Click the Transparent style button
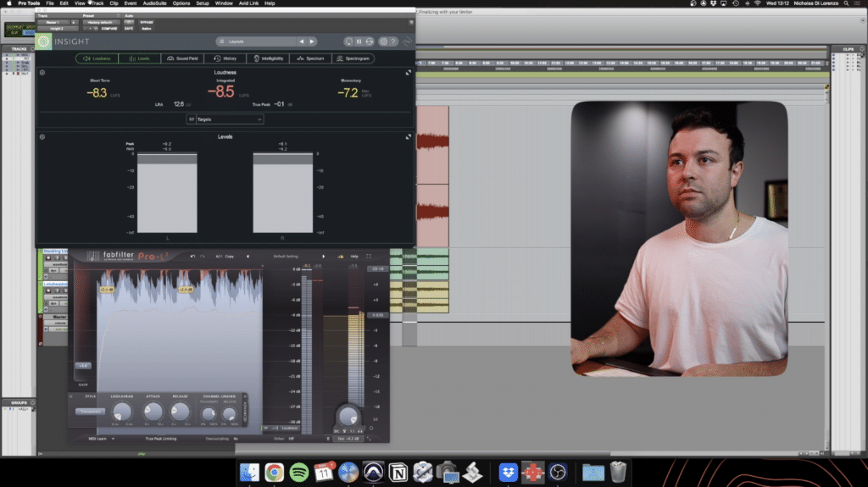The height and width of the screenshot is (487, 868). click(90, 411)
